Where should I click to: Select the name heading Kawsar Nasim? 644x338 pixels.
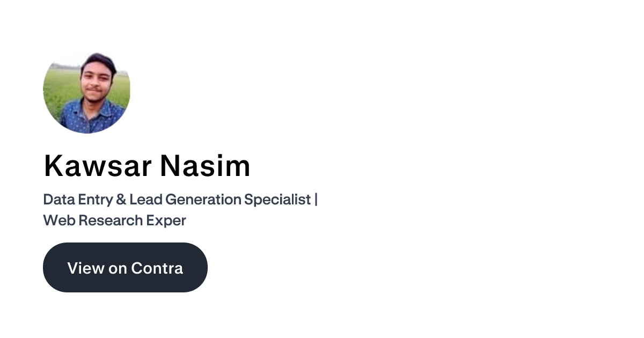147,166
